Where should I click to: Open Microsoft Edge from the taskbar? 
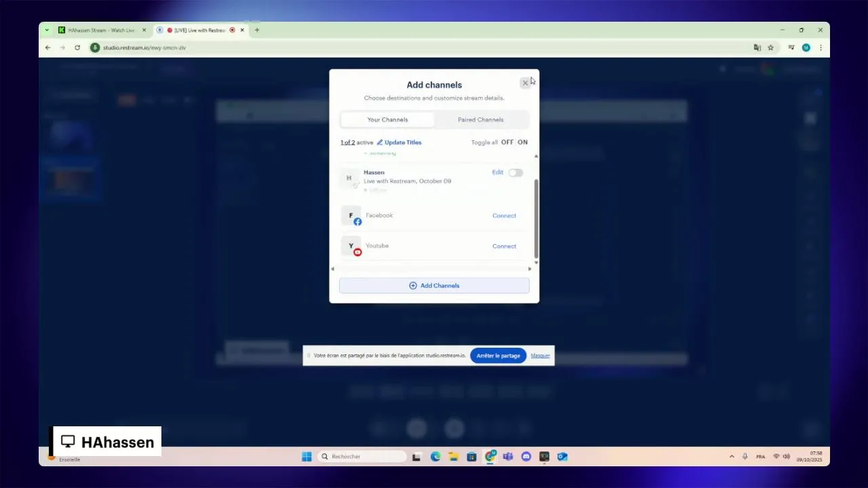click(x=435, y=457)
